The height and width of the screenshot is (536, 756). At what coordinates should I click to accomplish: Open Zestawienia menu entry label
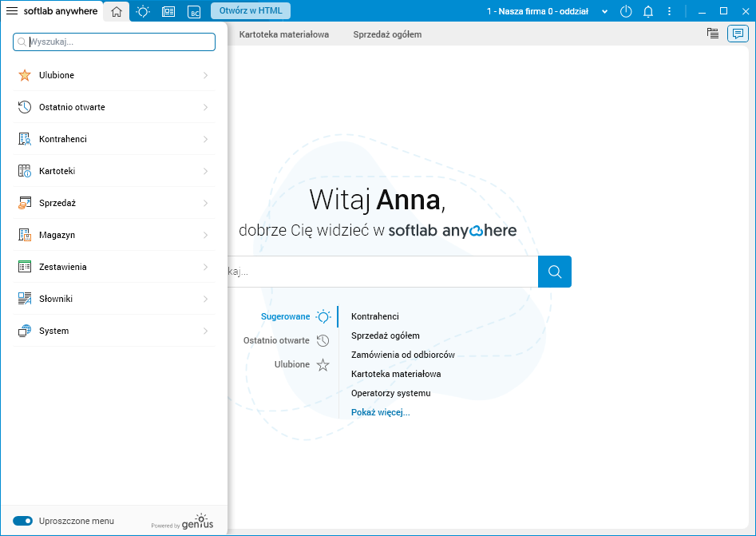(x=63, y=267)
